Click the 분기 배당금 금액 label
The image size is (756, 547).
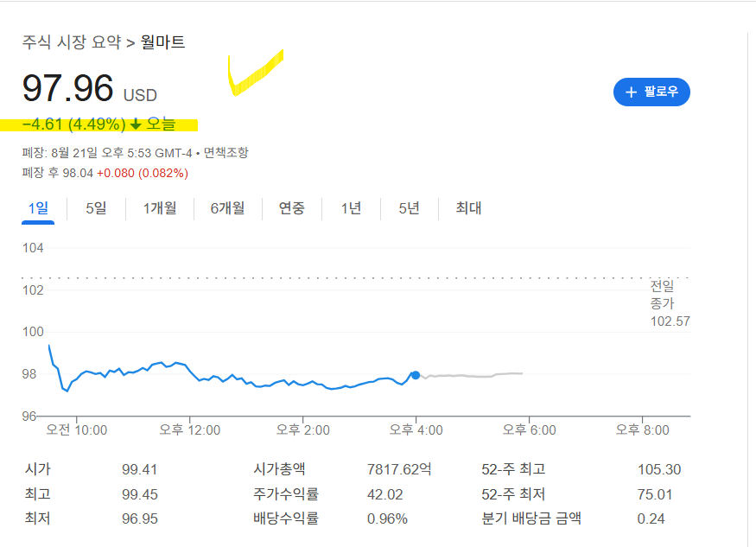coord(531,518)
